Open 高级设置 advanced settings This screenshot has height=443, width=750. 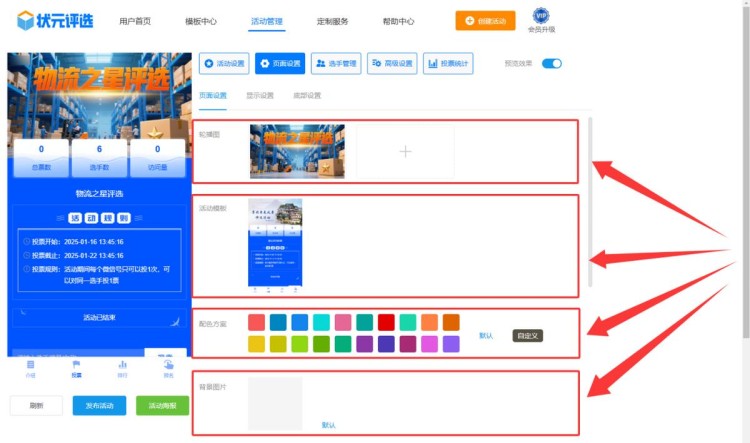tap(392, 64)
